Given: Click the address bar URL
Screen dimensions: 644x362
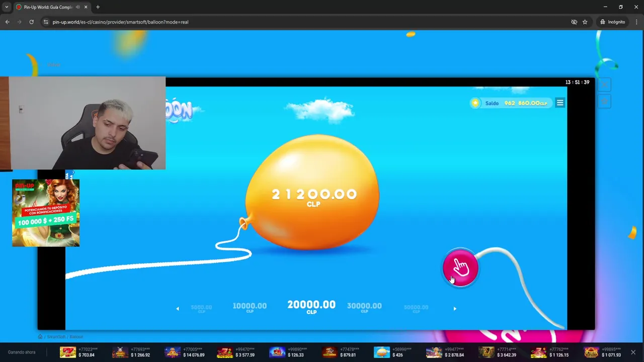Looking at the screenshot, I should [121, 22].
